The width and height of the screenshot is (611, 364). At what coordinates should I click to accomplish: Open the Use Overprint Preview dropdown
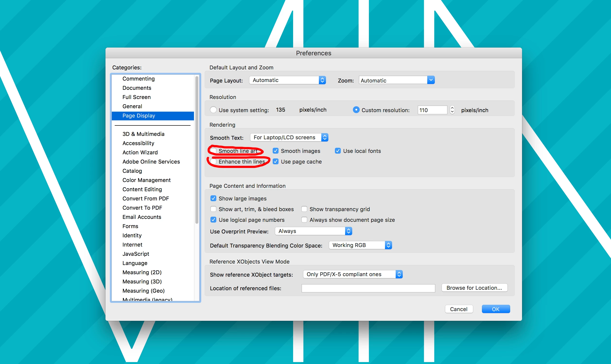point(313,231)
